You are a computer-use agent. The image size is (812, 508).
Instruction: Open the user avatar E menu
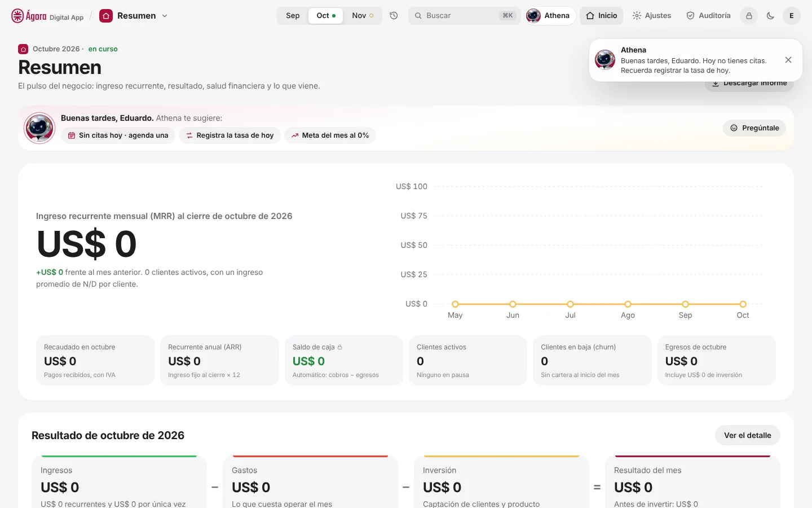click(792, 16)
